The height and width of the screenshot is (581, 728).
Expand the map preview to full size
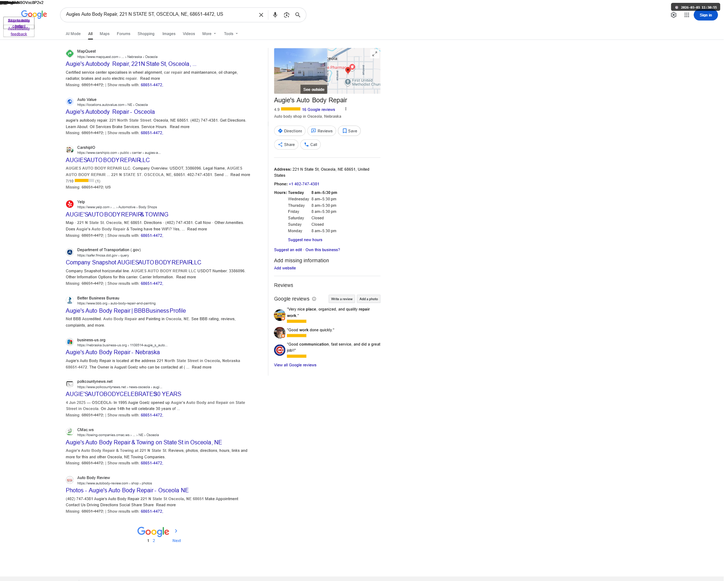click(x=374, y=54)
